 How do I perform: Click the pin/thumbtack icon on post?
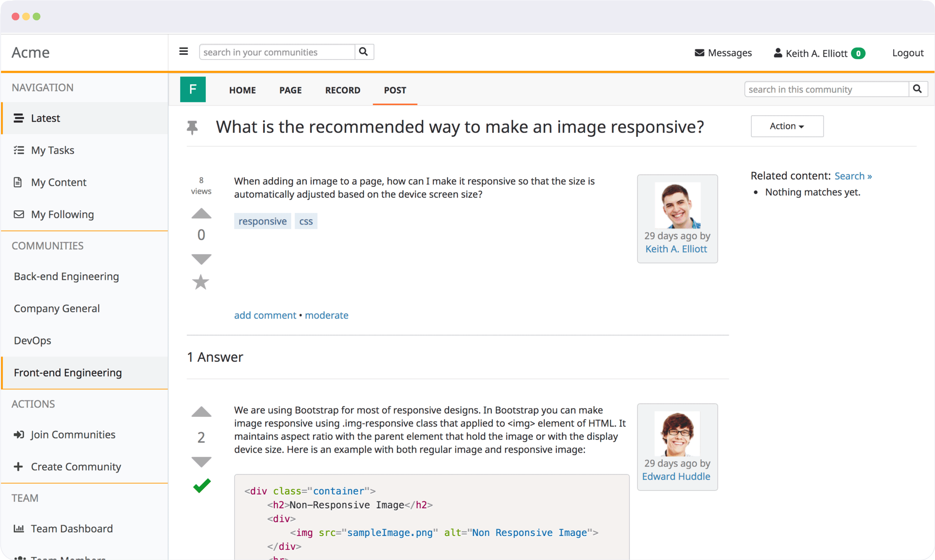192,126
